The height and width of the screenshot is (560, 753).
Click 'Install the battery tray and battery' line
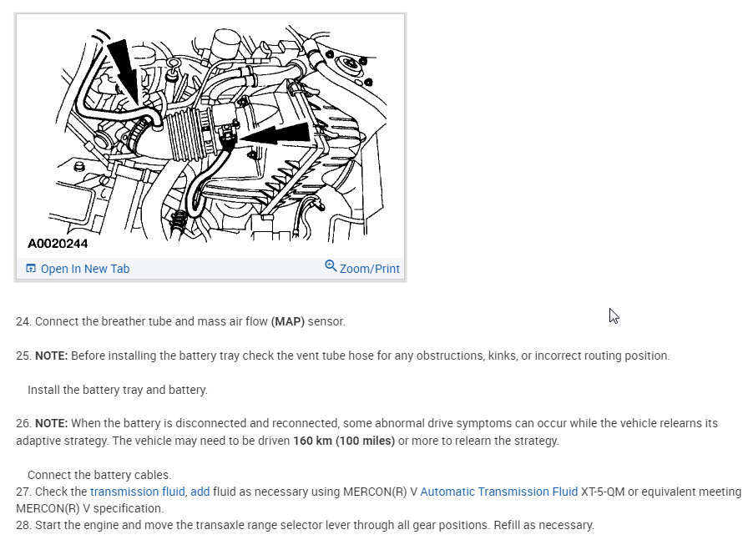(118, 390)
